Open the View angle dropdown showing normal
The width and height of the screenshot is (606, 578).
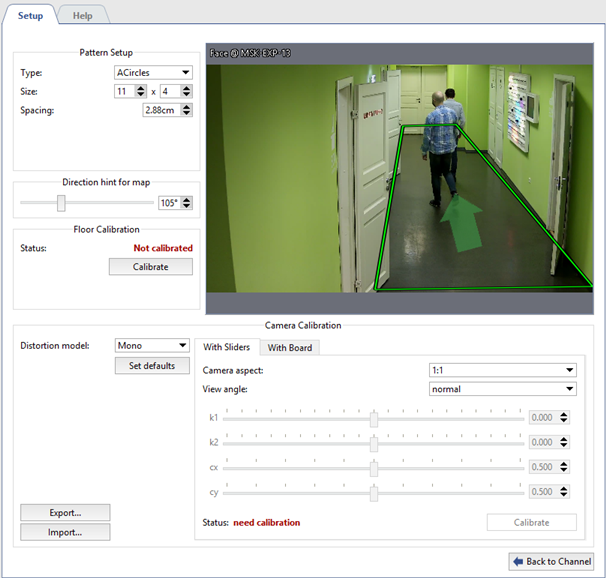[x=502, y=389]
